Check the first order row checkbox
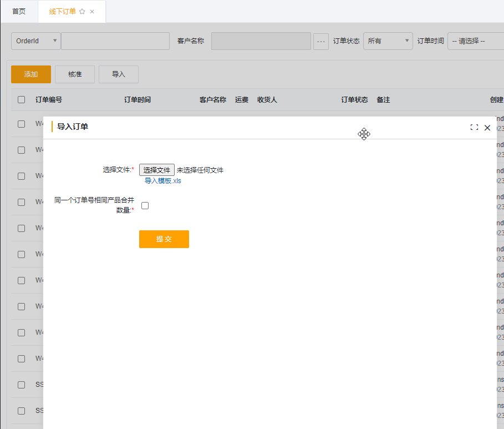 (21, 124)
